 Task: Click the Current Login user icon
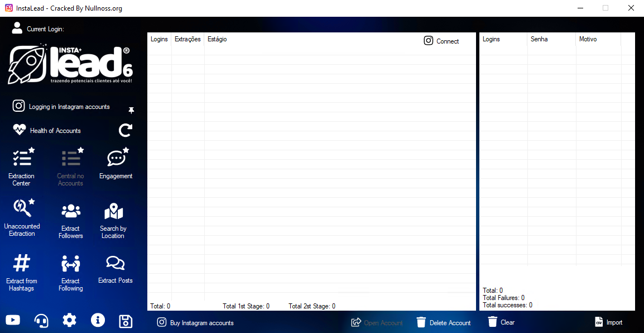pyautogui.click(x=17, y=28)
